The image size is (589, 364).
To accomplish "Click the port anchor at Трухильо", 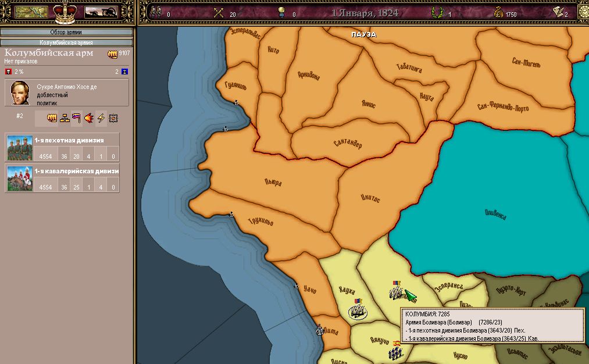I will 231,215.
